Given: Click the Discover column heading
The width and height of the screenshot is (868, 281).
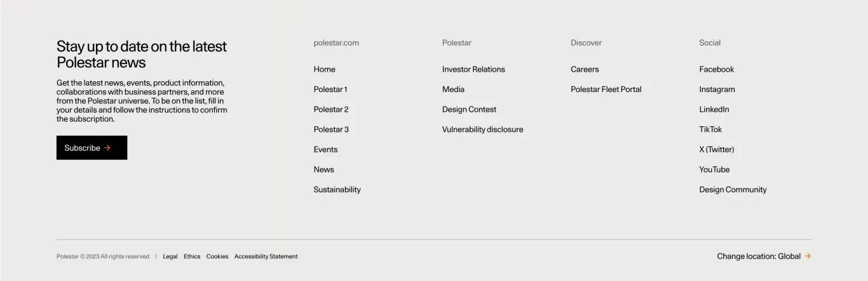Looking at the screenshot, I should [586, 42].
